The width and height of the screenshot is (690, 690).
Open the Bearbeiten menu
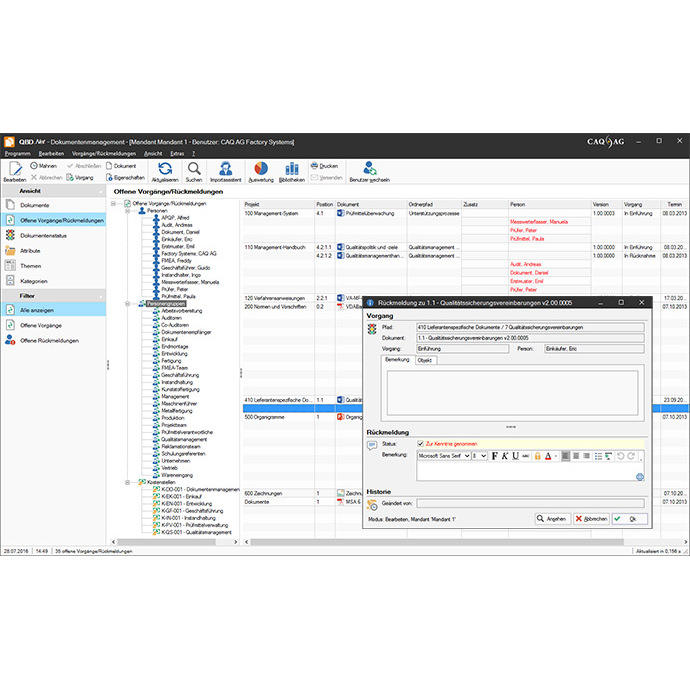point(51,154)
